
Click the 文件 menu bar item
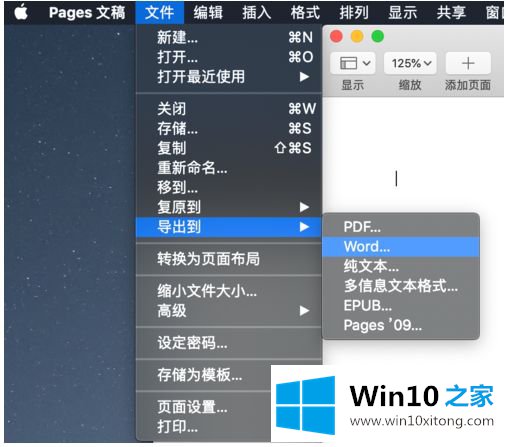click(x=160, y=12)
